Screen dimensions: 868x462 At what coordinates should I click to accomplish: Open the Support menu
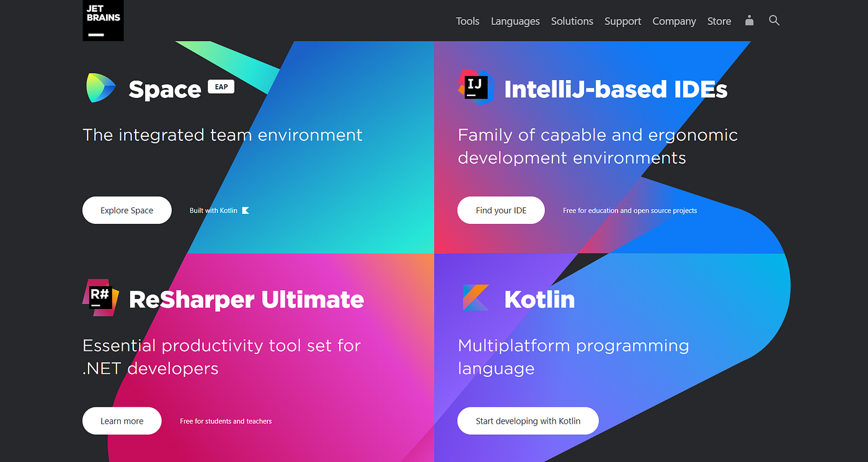[623, 21]
